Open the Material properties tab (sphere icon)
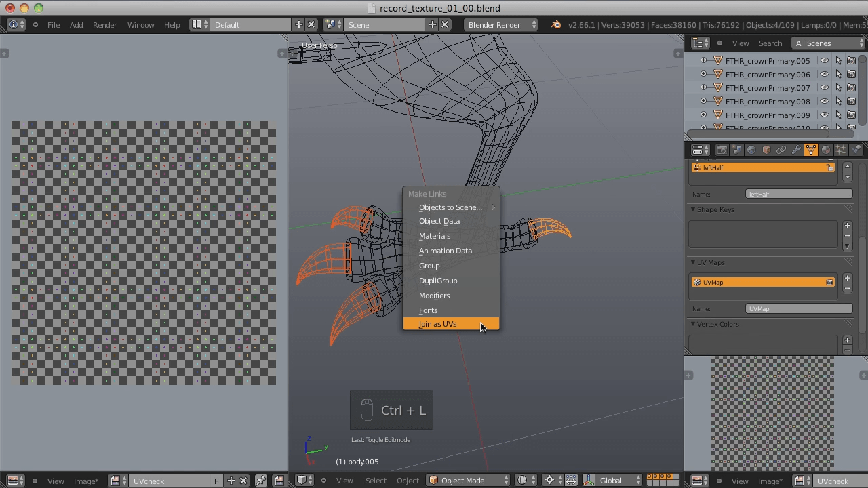 pos(827,150)
